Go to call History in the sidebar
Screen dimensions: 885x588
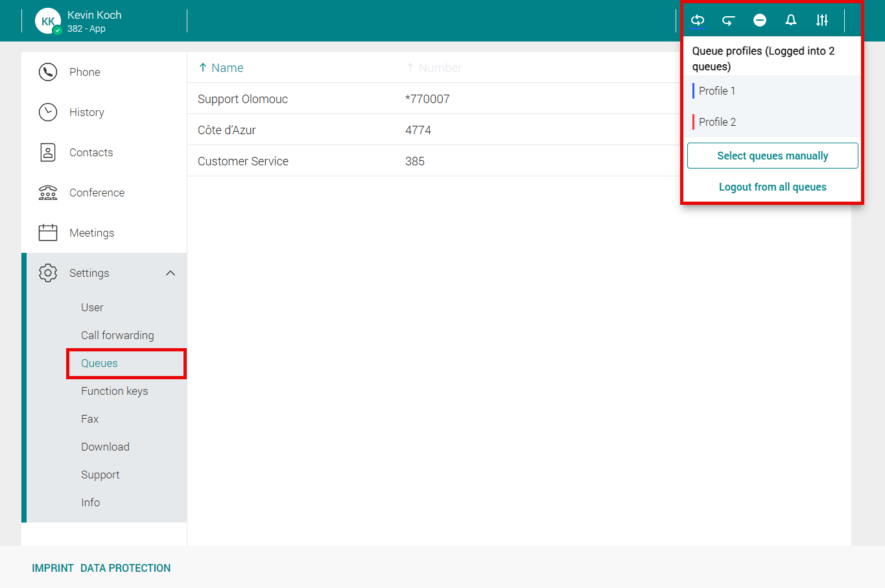pyautogui.click(x=86, y=112)
